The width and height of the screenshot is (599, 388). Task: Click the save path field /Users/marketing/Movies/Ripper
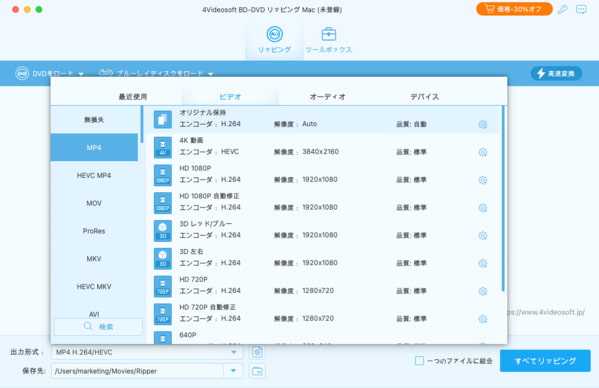coord(138,371)
